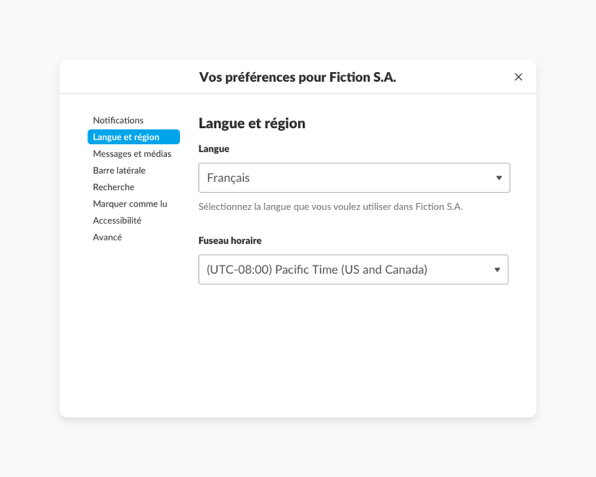Viewport: 596px width, 477px height.
Task: Click blank dialog area beneath the timezone dropdown
Action: [353, 350]
